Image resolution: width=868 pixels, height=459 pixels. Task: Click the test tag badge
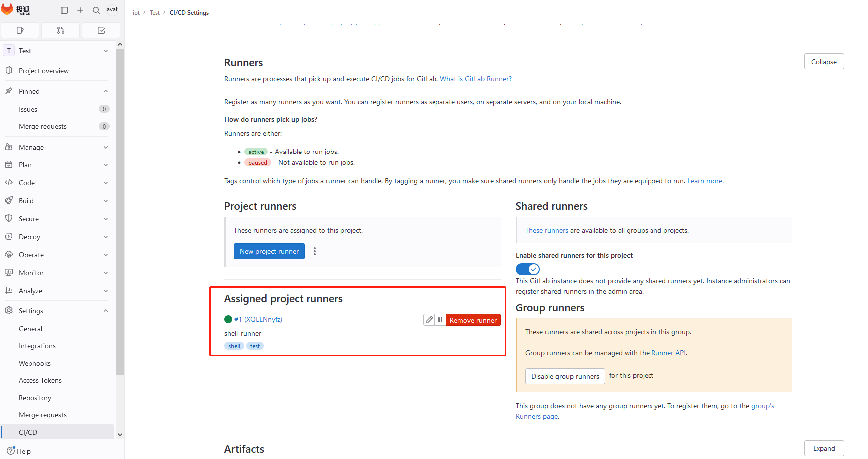coord(255,346)
